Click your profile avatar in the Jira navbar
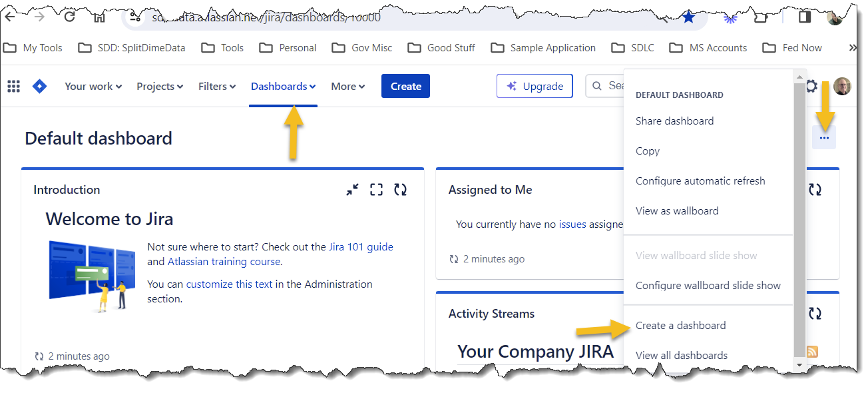This screenshot has height=393, width=868. [x=842, y=86]
